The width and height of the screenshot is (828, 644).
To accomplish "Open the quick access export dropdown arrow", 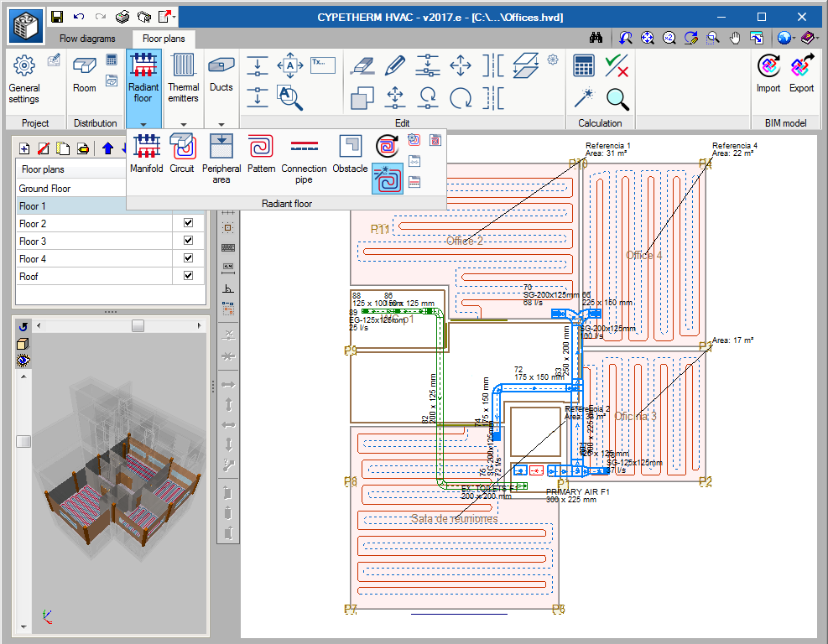I will coord(174,17).
